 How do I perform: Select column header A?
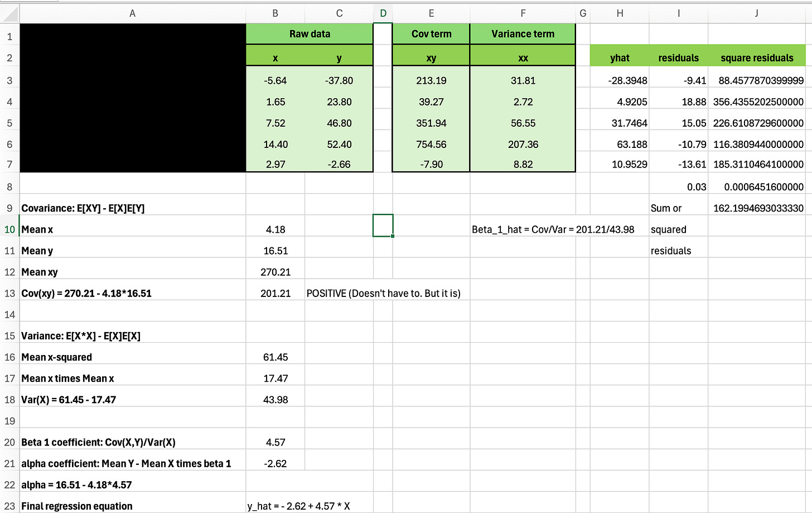133,13
